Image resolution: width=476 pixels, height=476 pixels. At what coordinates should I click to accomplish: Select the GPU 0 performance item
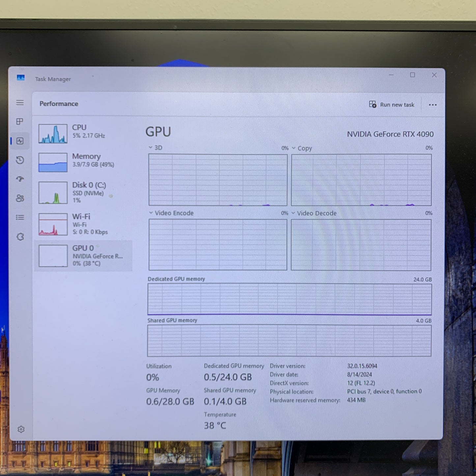click(83, 256)
